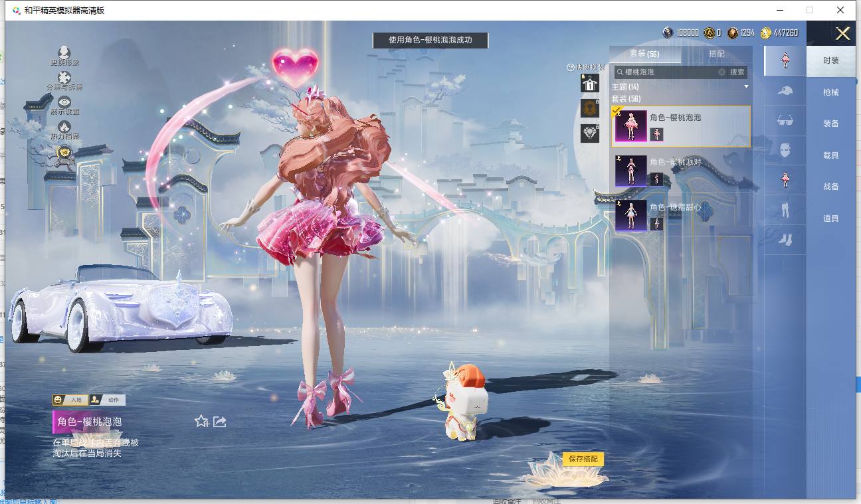Click the gold A-coin currency icon
Screen dimensions: 861x504
(x=710, y=33)
